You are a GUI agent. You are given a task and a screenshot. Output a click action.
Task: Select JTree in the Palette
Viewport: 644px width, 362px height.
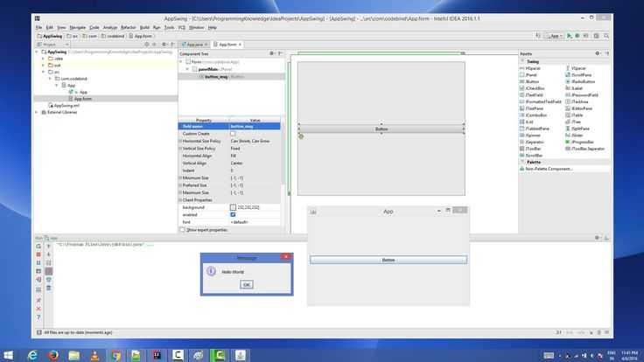(576, 122)
